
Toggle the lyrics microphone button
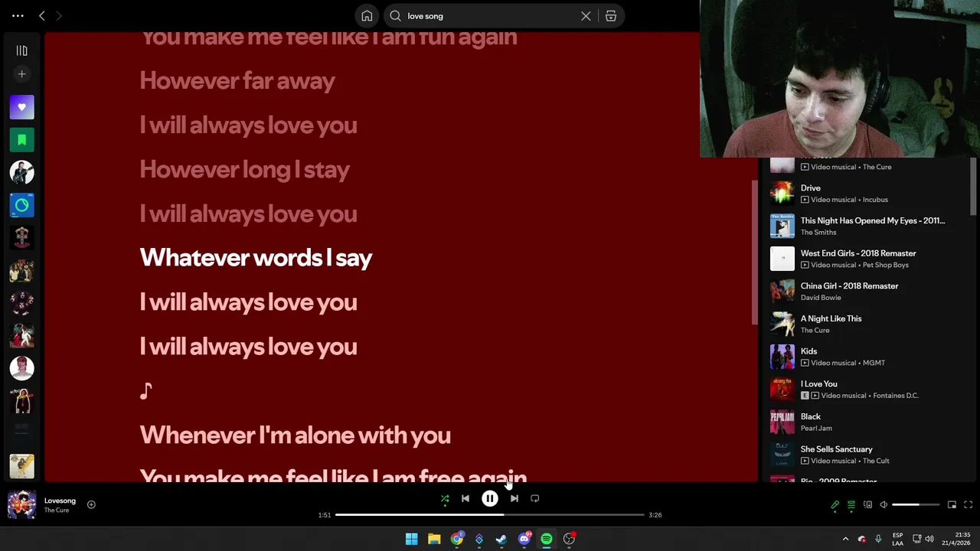click(x=835, y=505)
